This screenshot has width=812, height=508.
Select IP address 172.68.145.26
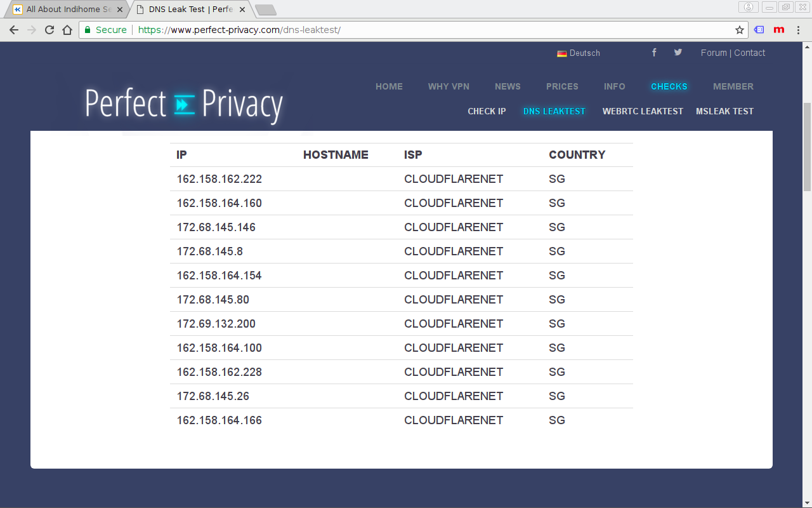tap(213, 396)
